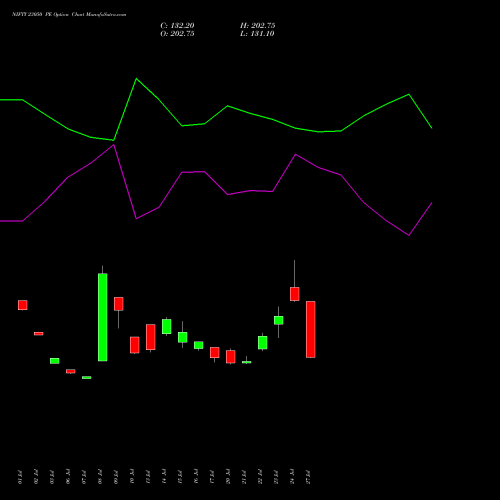Viewport: 500px width, 500px height.
Task: Click the 09 Jul date label
Action: tap(116, 477)
